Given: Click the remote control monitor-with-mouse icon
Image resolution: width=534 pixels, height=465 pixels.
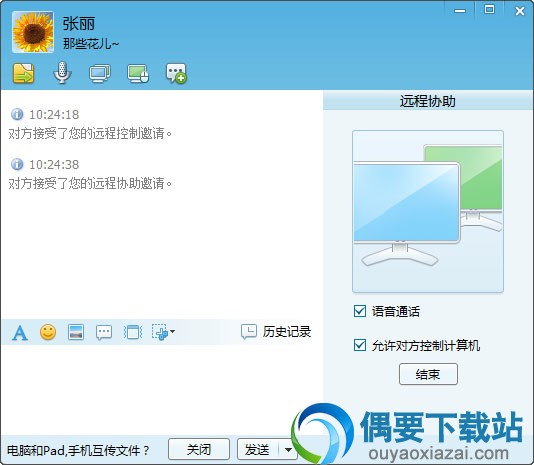Looking at the screenshot, I should click(x=138, y=73).
